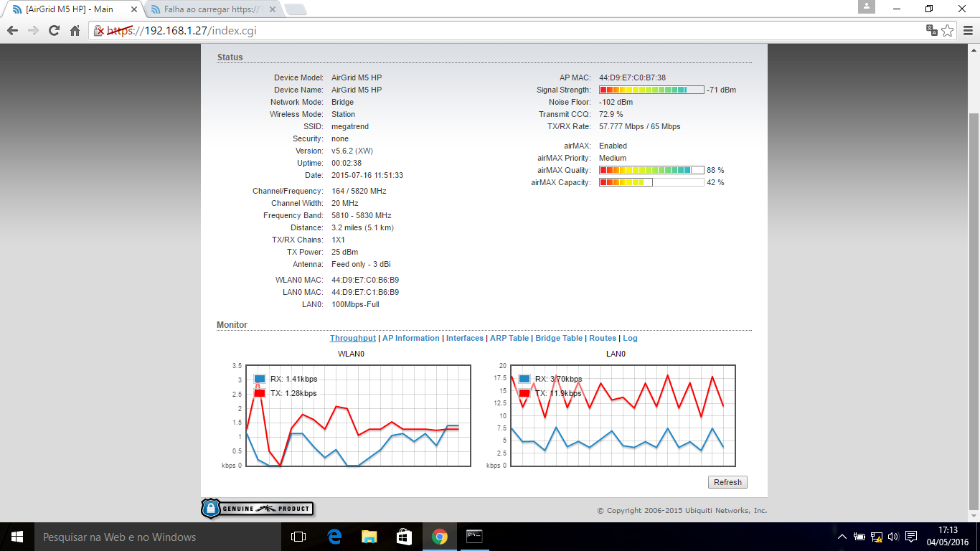The image size is (980, 551).
Task: Click the Genuine Product badge
Action: [257, 509]
